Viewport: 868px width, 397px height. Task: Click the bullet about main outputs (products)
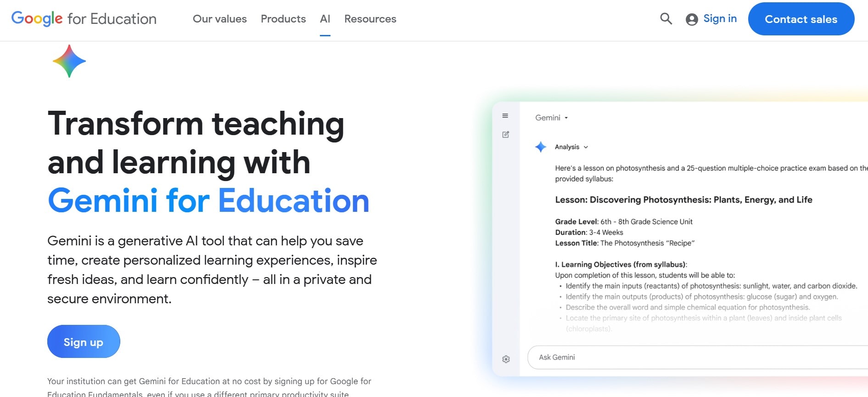(702, 297)
